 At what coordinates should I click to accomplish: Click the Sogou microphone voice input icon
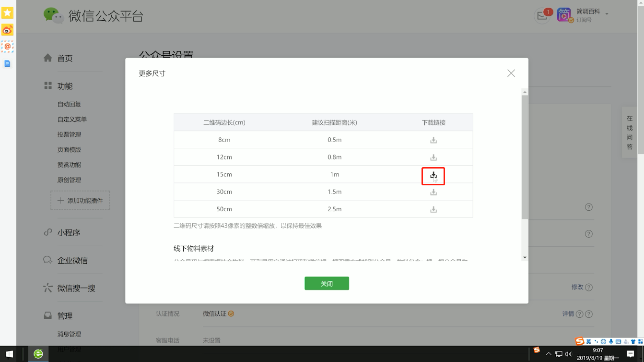[x=611, y=341]
